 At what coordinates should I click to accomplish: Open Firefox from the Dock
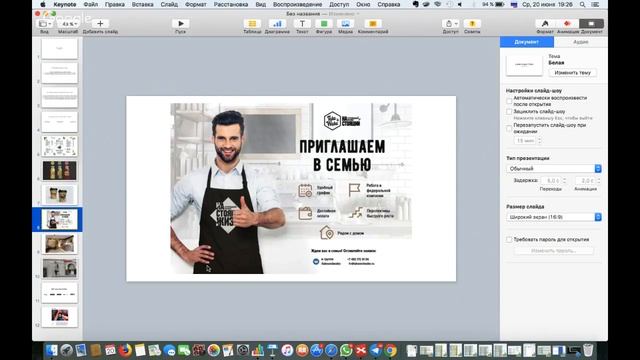(x=125, y=350)
